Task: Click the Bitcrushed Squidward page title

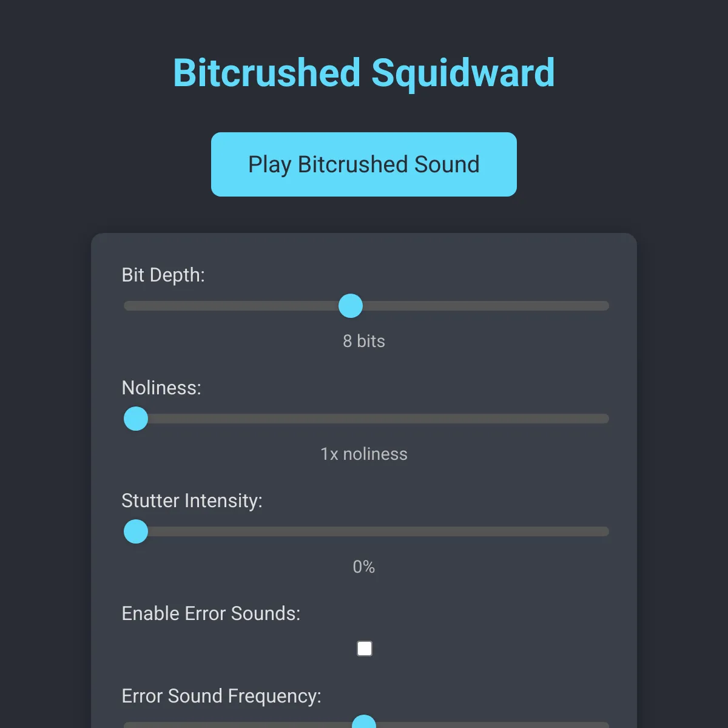Action: coord(363,72)
